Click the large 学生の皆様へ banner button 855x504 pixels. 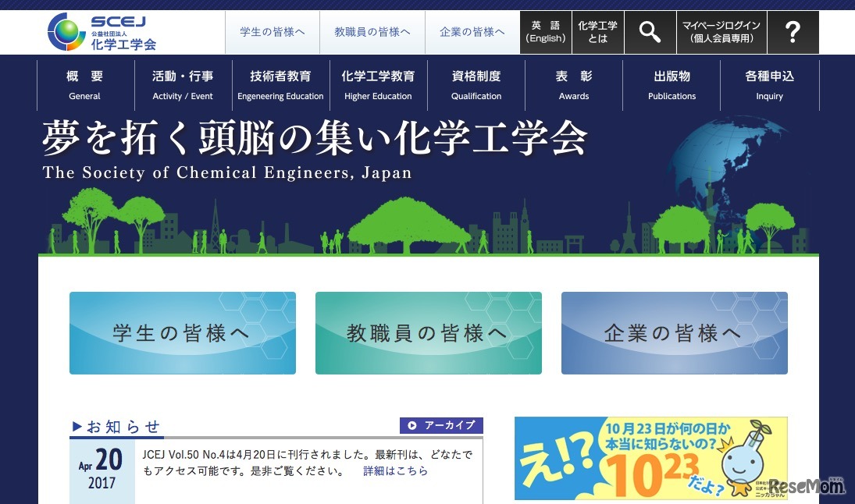pos(183,333)
